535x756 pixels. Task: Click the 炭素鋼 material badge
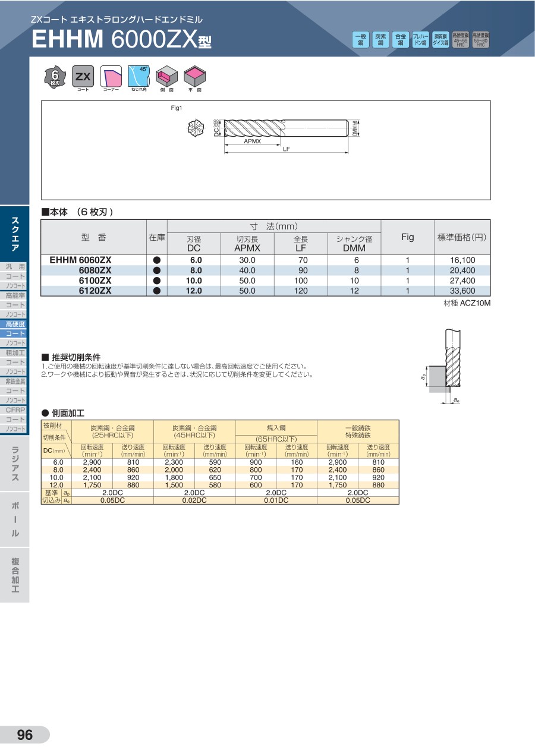(x=380, y=40)
